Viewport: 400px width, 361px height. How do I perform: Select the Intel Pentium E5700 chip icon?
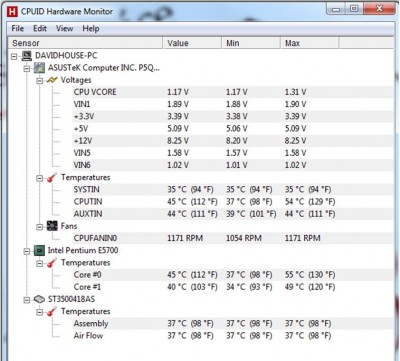click(x=39, y=250)
